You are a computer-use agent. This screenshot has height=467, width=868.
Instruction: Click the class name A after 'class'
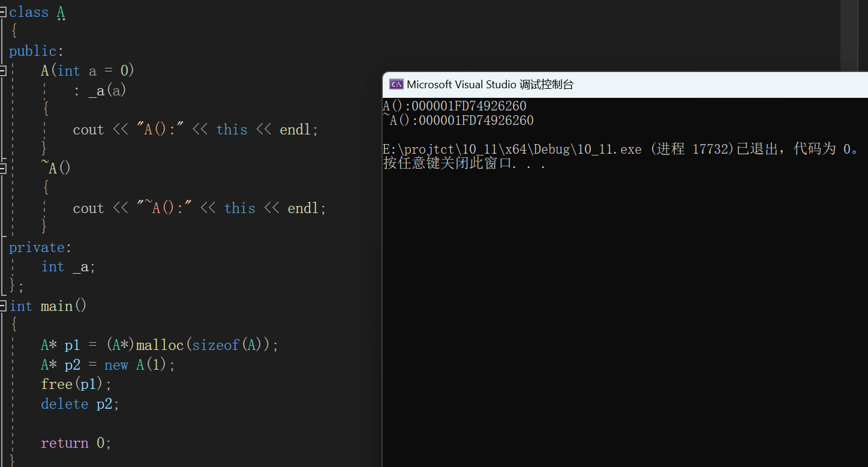(61, 12)
